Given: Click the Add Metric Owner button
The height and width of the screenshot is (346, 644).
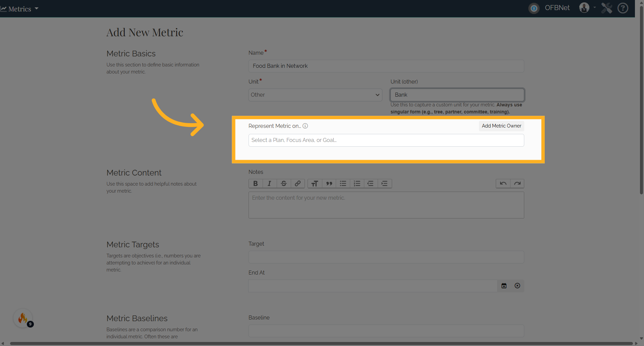Looking at the screenshot, I should [501, 126].
